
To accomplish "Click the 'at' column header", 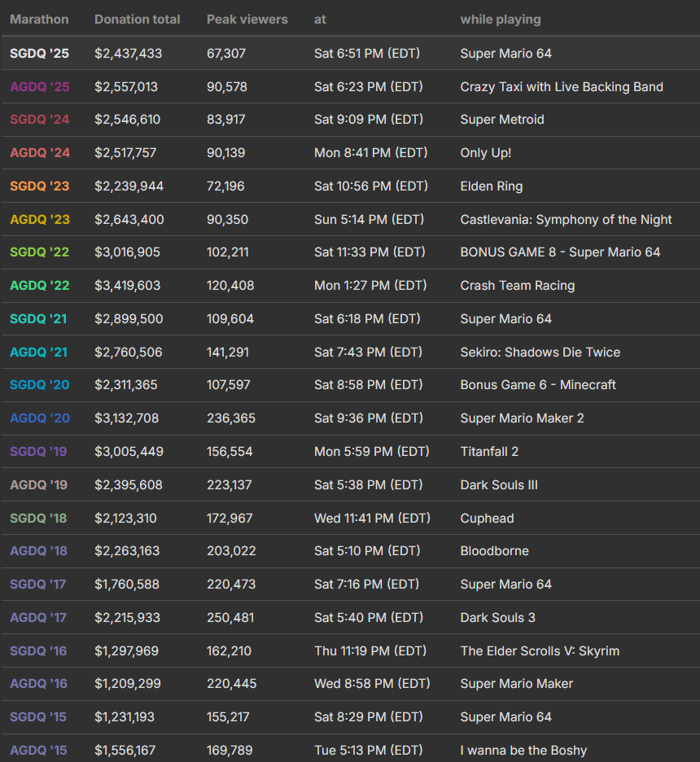I will [320, 20].
